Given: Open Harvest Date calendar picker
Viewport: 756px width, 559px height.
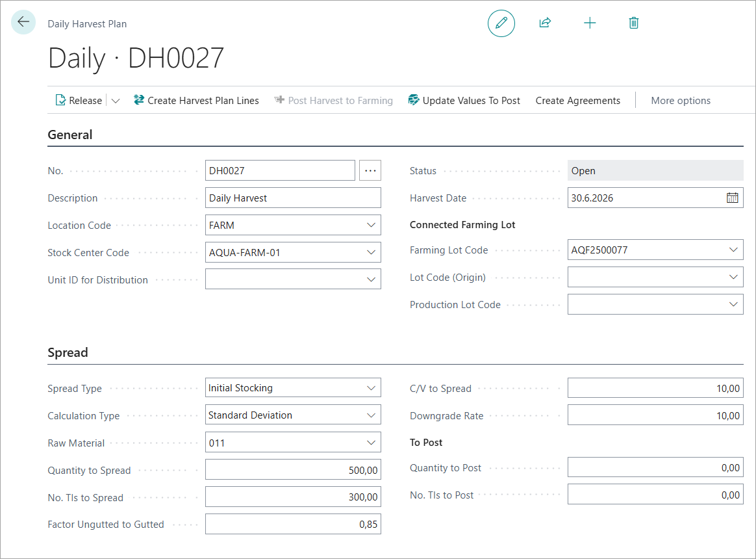Looking at the screenshot, I should tap(732, 198).
